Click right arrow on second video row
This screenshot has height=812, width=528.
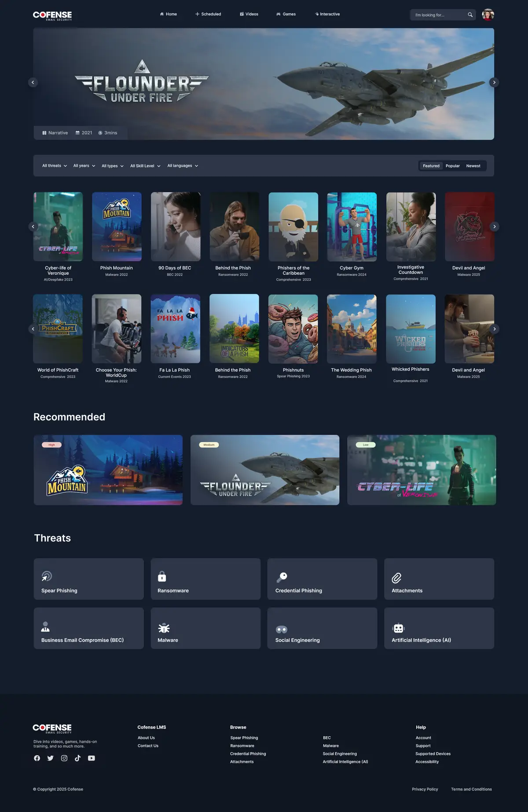click(x=495, y=329)
